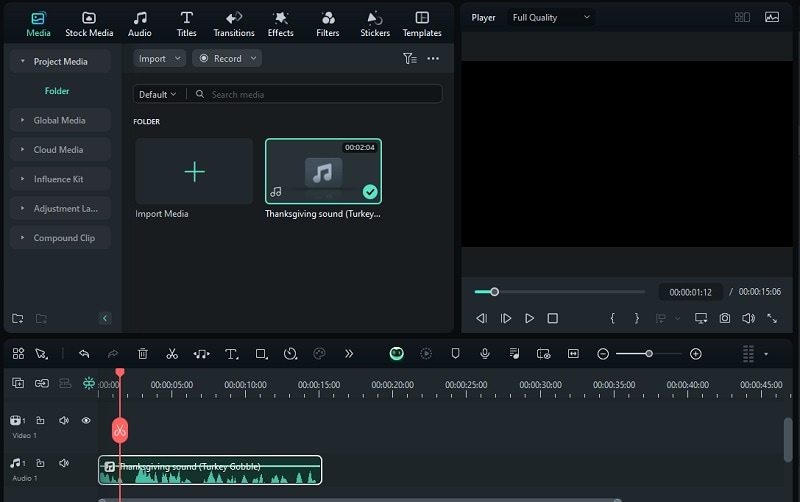Toggle visibility of the Video 1 track

86,420
